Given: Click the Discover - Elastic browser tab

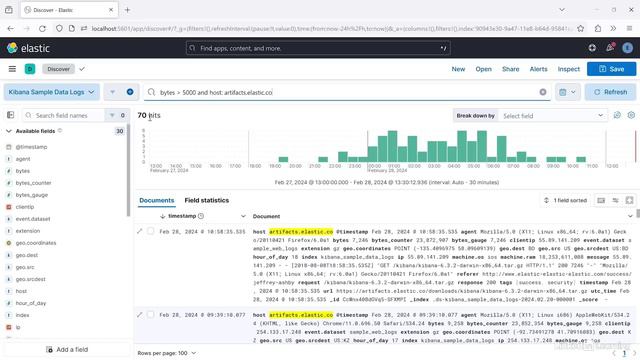Looking at the screenshot, I should click(69, 10).
